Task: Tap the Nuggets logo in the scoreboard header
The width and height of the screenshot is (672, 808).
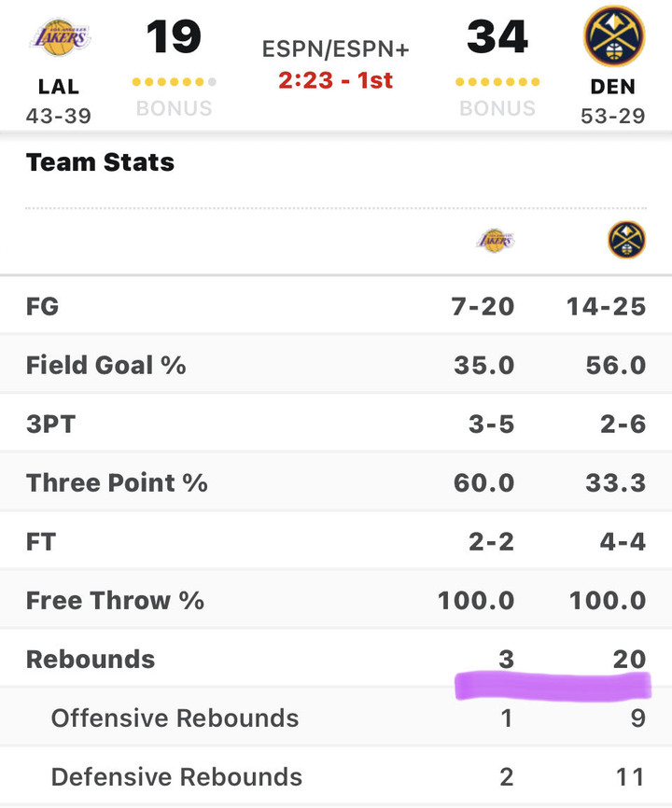Action: (613, 36)
